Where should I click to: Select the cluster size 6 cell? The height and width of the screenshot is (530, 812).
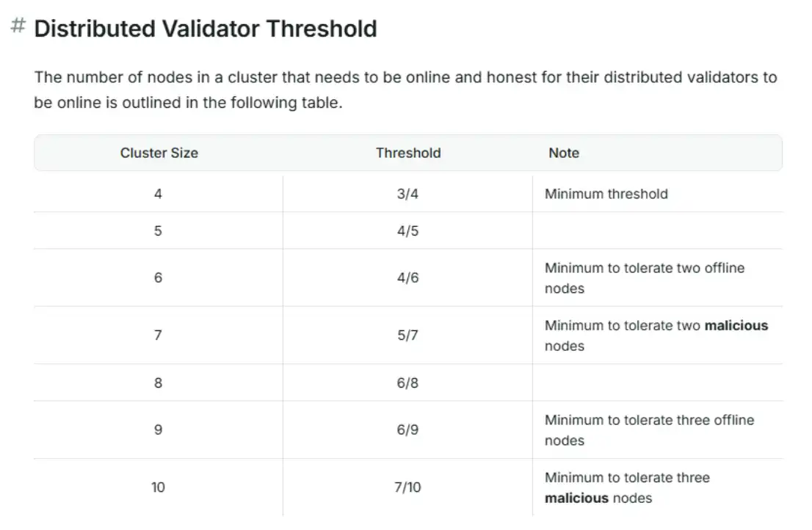158,277
